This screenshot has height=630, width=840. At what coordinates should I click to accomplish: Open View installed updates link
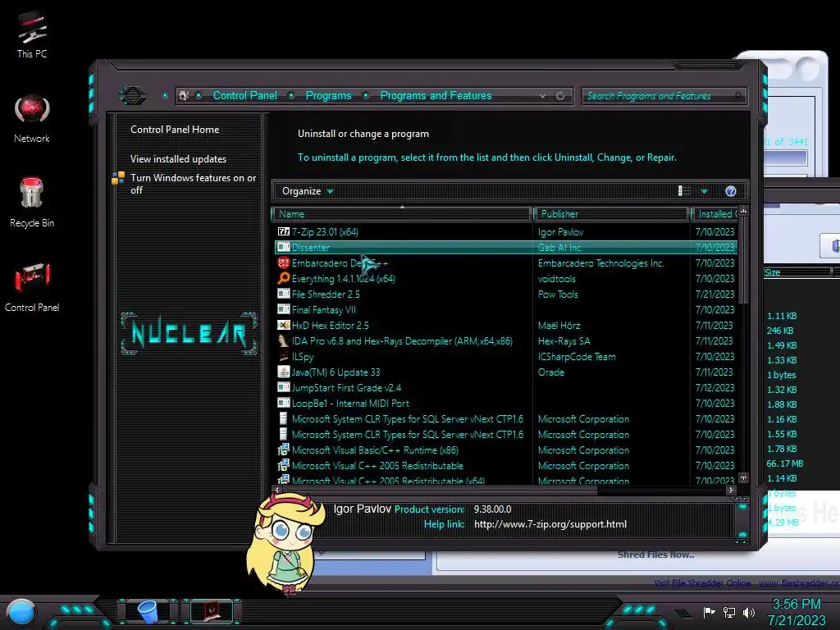click(x=178, y=159)
